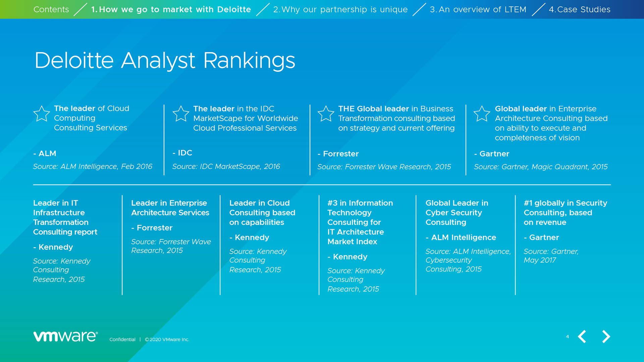Click 'Global leader in Enterprise Architecture Consulting' text
The image size is (644, 362).
point(551,123)
